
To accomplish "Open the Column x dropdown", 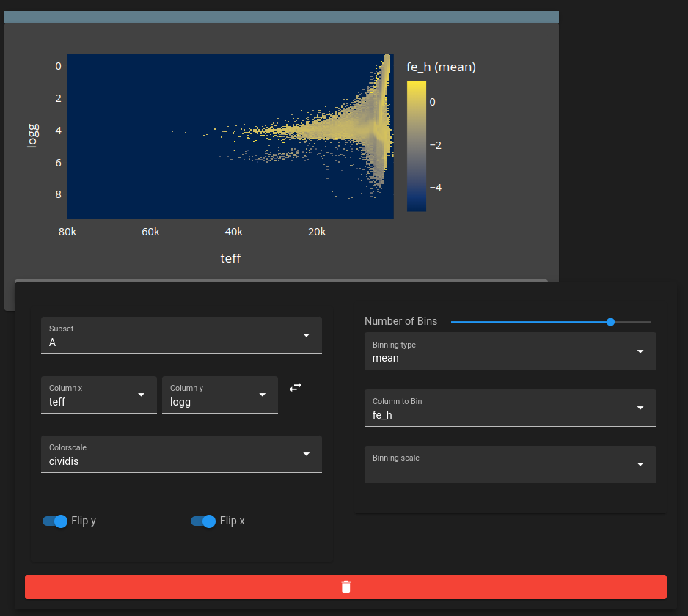I will point(99,395).
